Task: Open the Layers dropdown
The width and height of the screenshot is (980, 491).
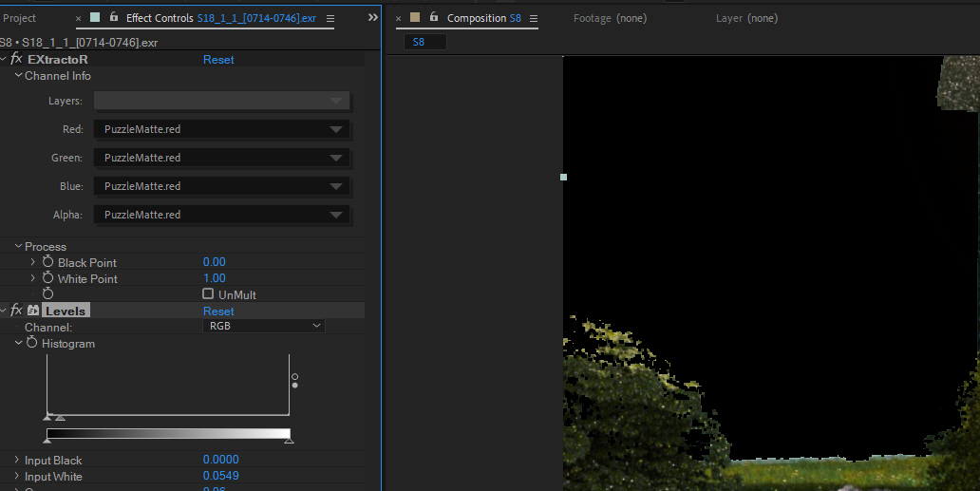Action: pos(221,101)
